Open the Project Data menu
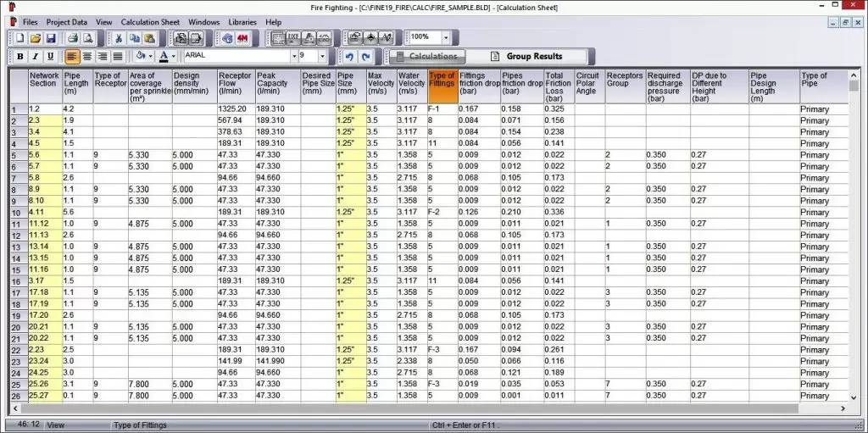 coord(67,21)
